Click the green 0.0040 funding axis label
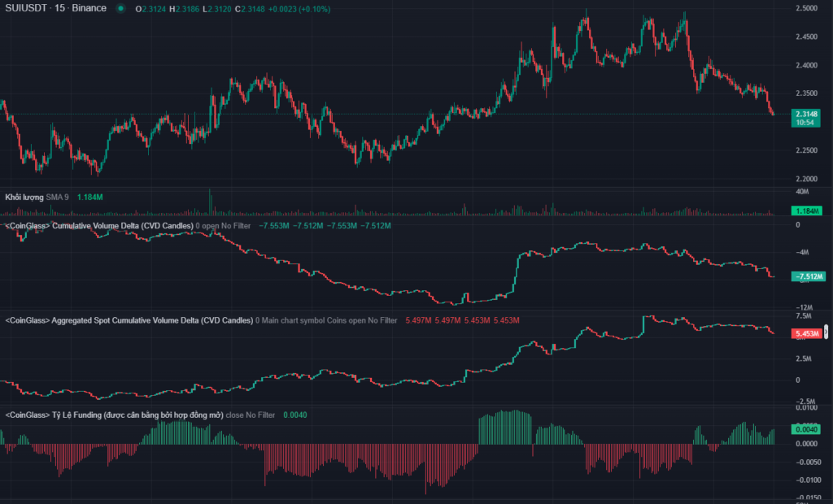Viewport: 833px width, 504px height. (806, 429)
